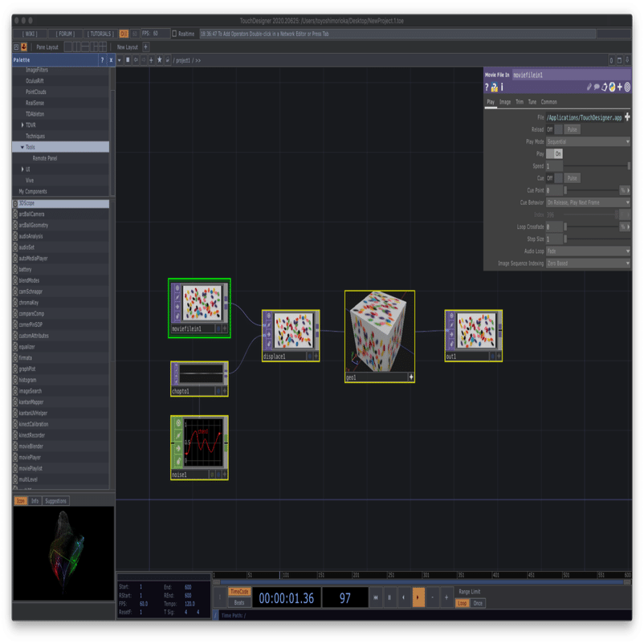The image size is (644, 644).
Task: Click Reload Pulse button
Action: (572, 129)
